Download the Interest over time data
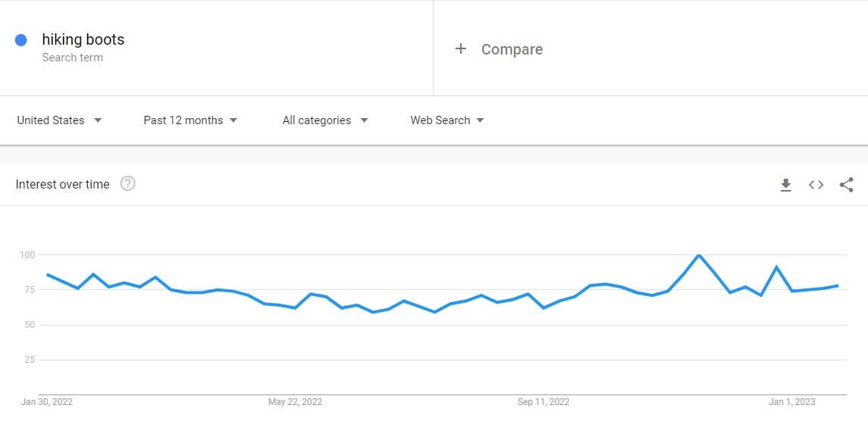 (x=786, y=185)
